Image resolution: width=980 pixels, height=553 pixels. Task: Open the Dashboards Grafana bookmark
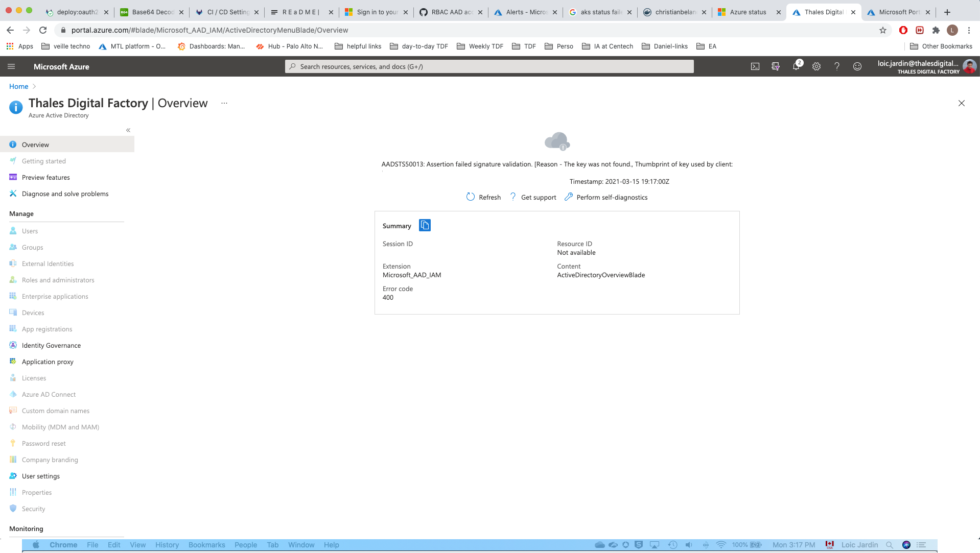[x=211, y=46]
